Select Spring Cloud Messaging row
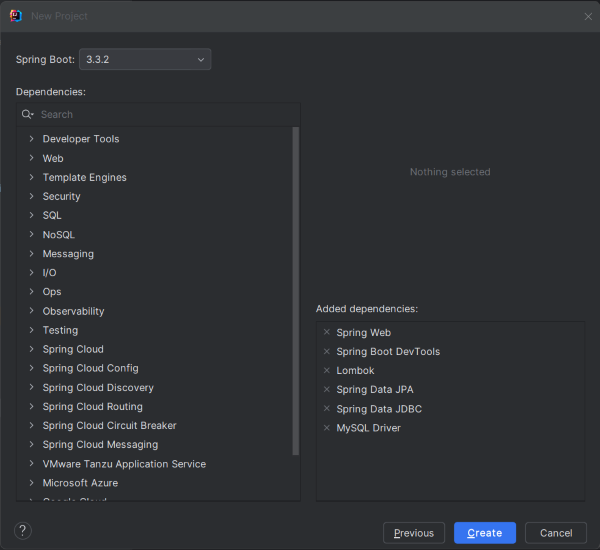The width and height of the screenshot is (600, 550). click(155, 444)
